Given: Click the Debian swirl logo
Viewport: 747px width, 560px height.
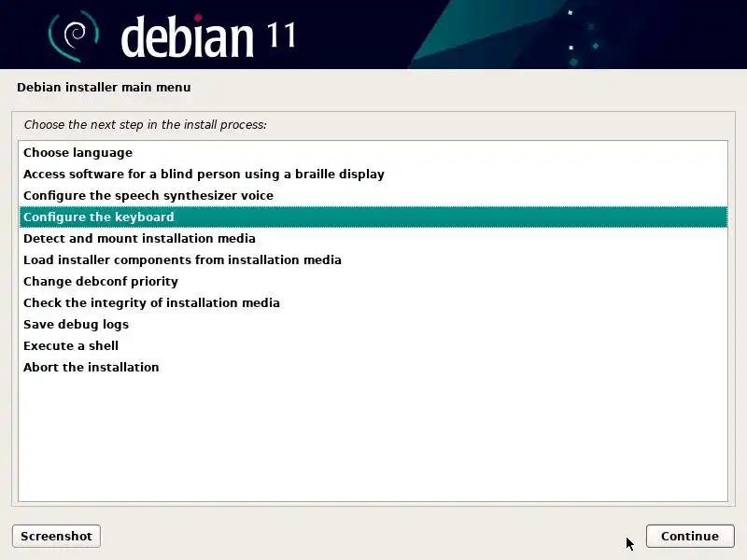Looking at the screenshot, I should [74, 36].
